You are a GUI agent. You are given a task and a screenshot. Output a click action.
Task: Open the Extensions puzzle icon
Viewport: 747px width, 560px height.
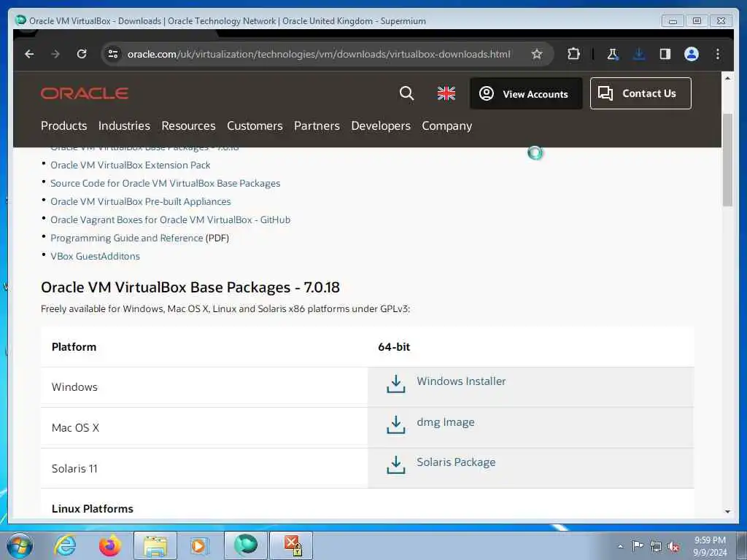[573, 54]
